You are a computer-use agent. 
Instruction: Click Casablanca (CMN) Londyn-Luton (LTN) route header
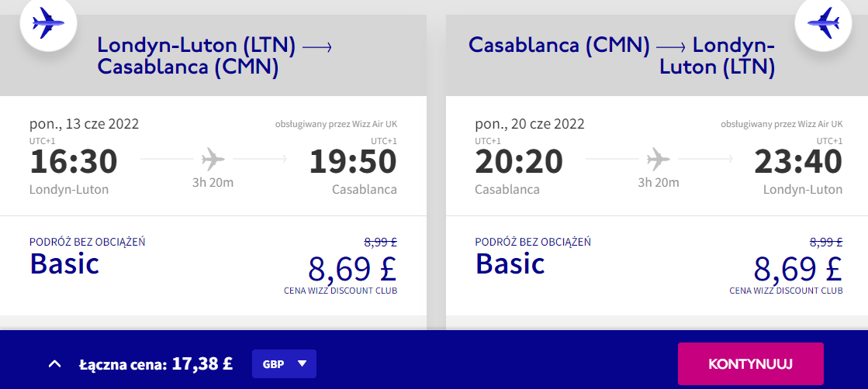[x=621, y=55]
